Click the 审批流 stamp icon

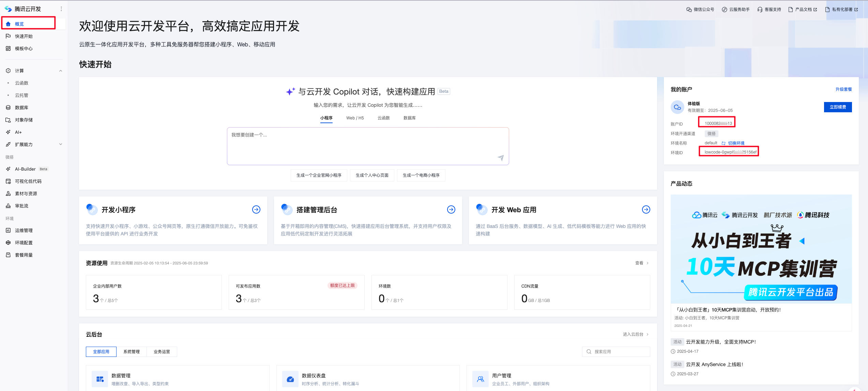(x=8, y=206)
